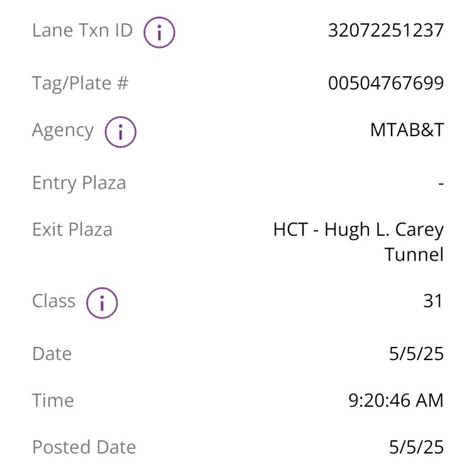Screen dimensions: 476x476
Task: Tap the Agency info icon
Action: point(120,132)
